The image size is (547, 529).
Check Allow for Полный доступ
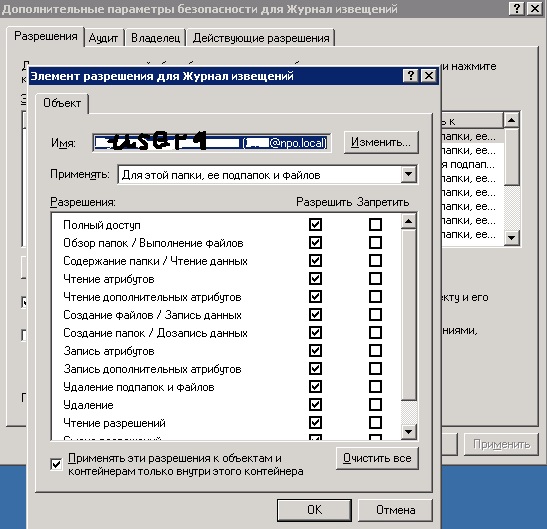[x=315, y=224]
